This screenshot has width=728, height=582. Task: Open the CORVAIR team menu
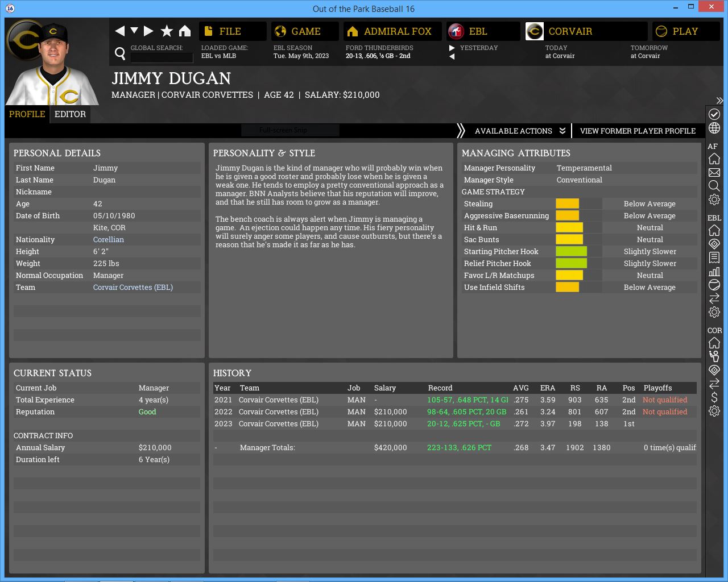point(586,31)
